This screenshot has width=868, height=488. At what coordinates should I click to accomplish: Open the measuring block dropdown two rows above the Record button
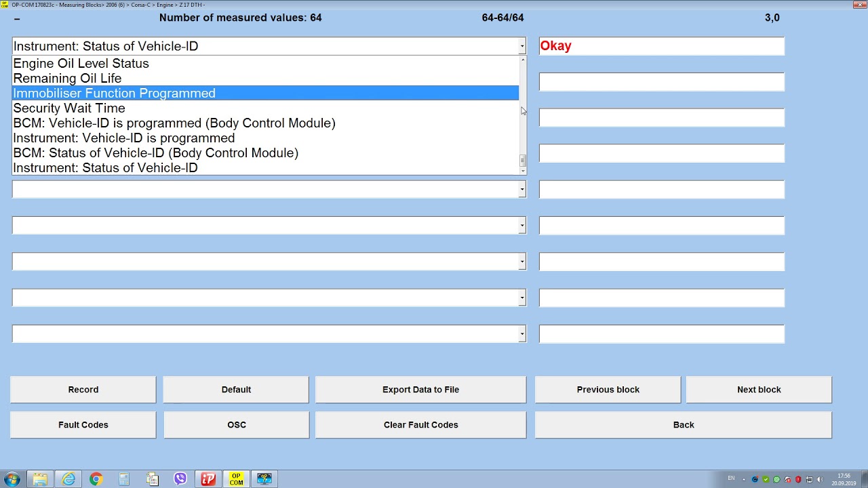(x=522, y=298)
